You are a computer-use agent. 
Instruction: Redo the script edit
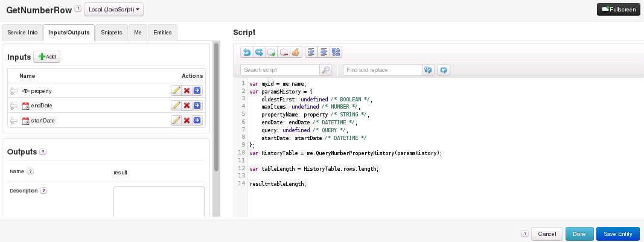[x=259, y=52]
